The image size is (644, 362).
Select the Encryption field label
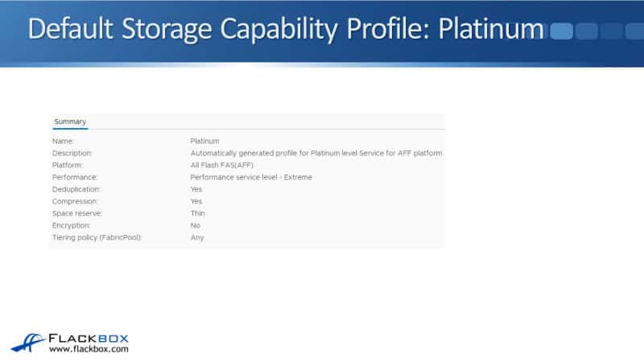(x=70, y=225)
